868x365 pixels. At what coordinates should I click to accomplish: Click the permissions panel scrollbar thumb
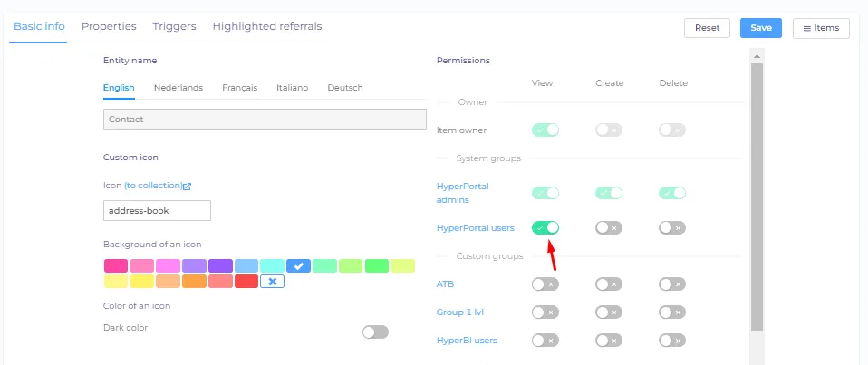coord(757,197)
